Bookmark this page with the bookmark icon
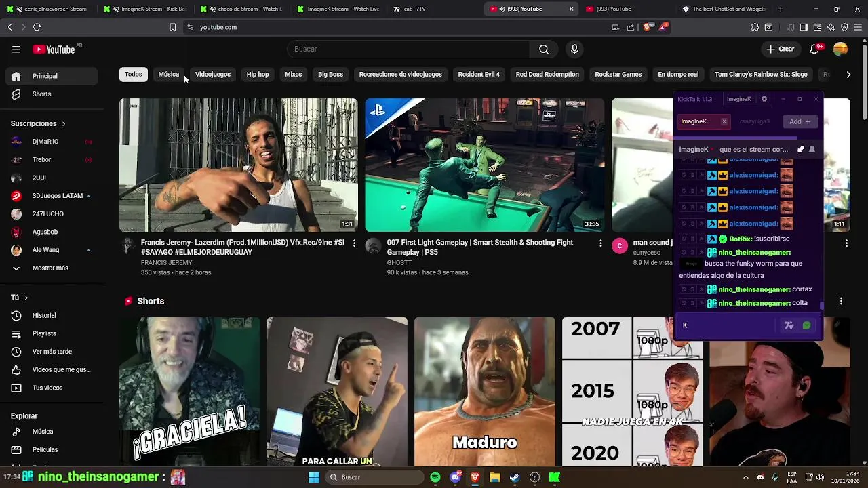Image resolution: width=868 pixels, height=488 pixels. (x=172, y=27)
